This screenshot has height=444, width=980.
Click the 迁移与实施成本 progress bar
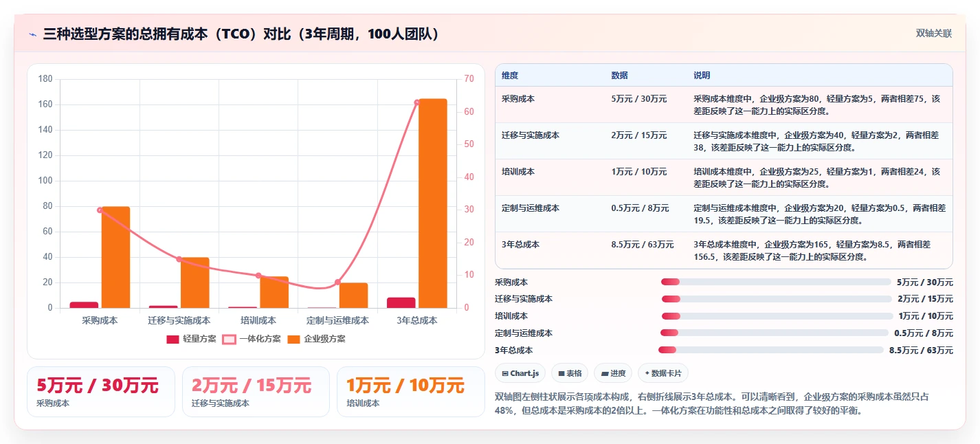click(777, 299)
